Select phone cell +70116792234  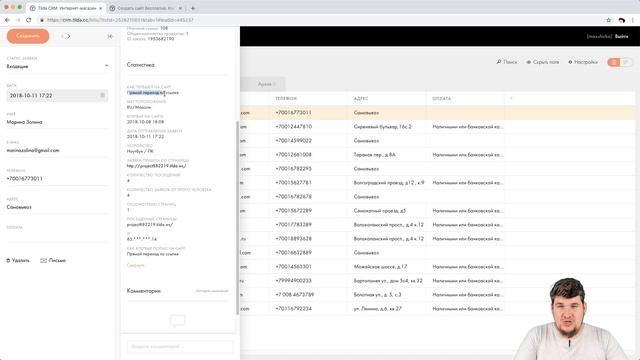coord(293,309)
